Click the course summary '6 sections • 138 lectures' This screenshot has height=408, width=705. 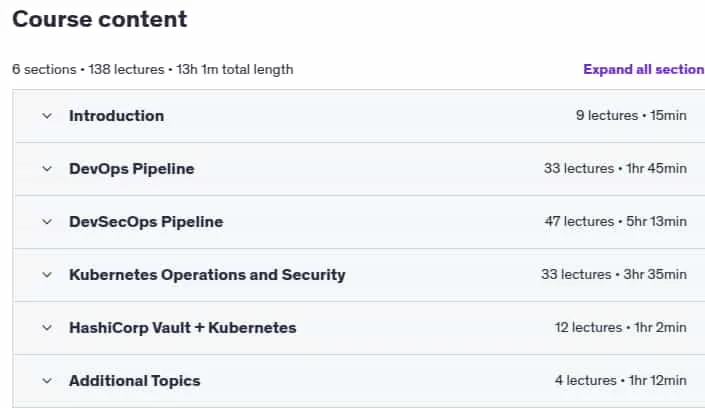click(x=88, y=69)
